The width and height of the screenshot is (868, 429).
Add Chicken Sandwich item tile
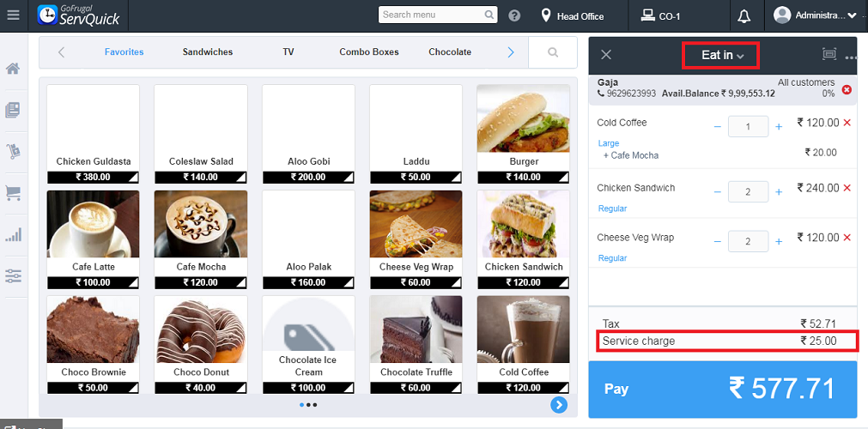524,239
